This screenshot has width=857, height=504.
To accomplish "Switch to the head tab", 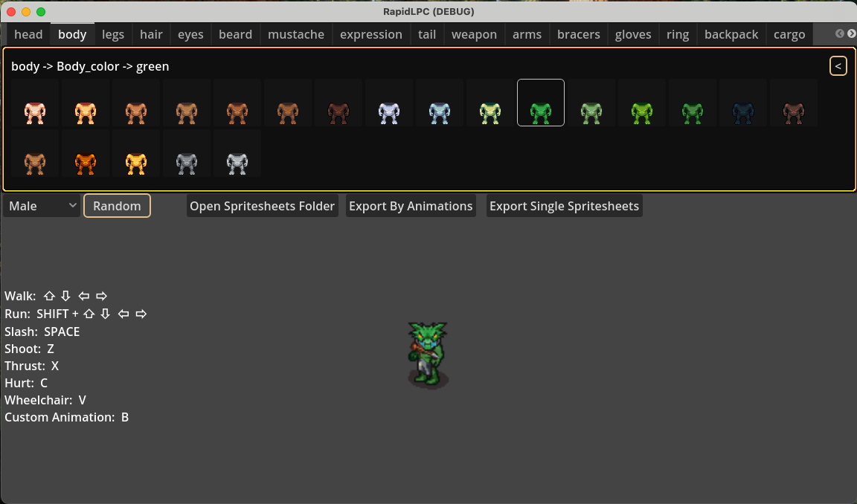I will [x=28, y=34].
